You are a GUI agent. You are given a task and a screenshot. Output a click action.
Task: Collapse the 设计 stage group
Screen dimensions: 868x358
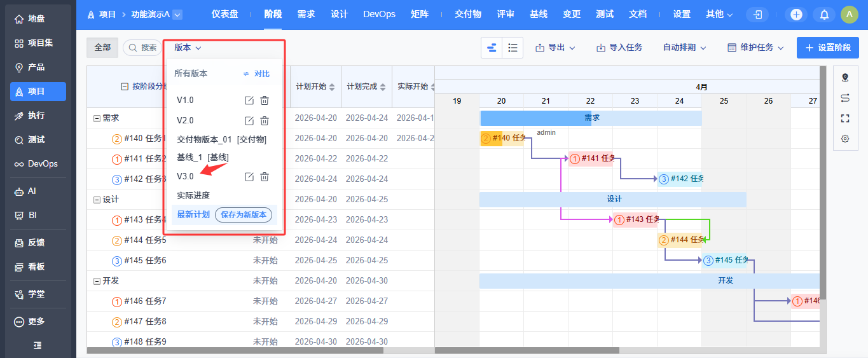click(x=97, y=200)
